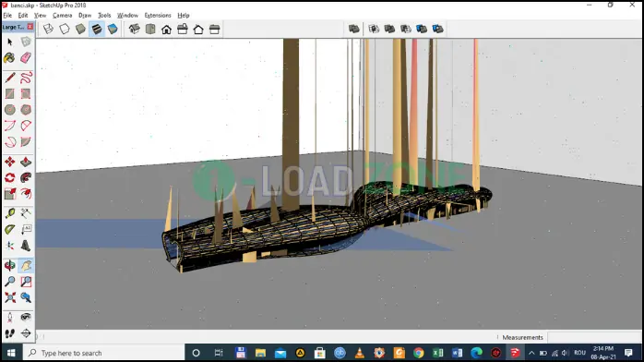Screen dimensions: 644x362
Task: Toggle Shaded With Textures style
Action: pyautogui.click(x=97, y=29)
